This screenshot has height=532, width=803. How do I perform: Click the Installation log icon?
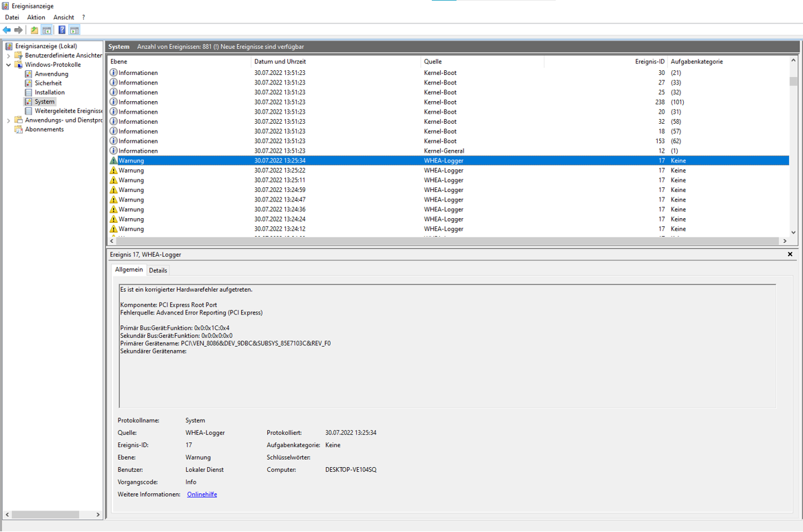tap(29, 92)
